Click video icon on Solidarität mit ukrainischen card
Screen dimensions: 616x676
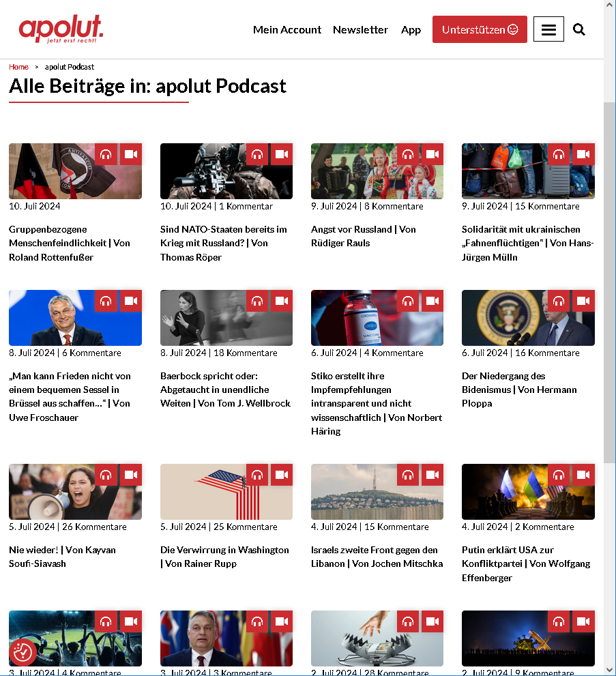coord(584,154)
